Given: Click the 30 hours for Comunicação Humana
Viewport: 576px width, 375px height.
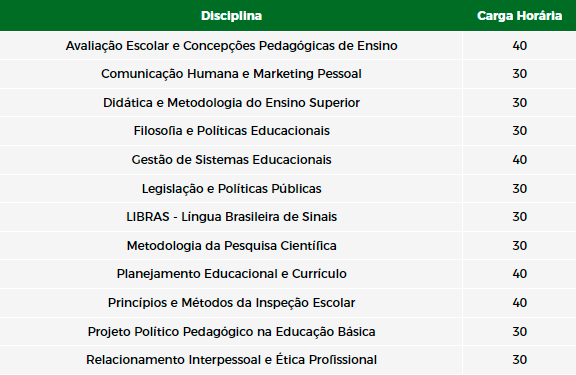Looking at the screenshot, I should click(x=519, y=74).
